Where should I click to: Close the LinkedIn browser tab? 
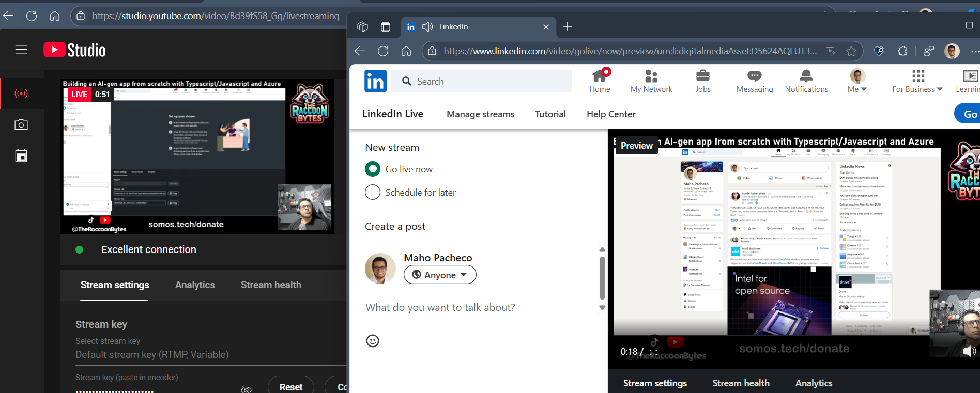546,27
